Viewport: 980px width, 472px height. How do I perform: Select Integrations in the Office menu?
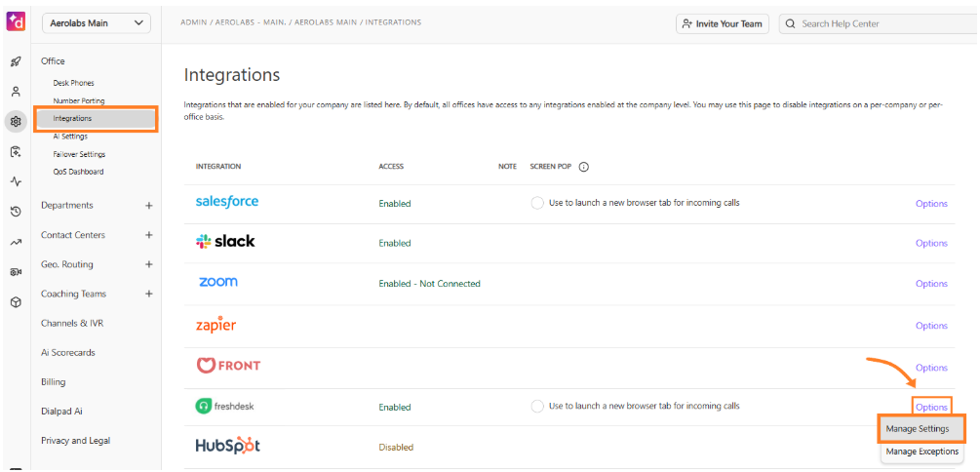click(x=96, y=118)
